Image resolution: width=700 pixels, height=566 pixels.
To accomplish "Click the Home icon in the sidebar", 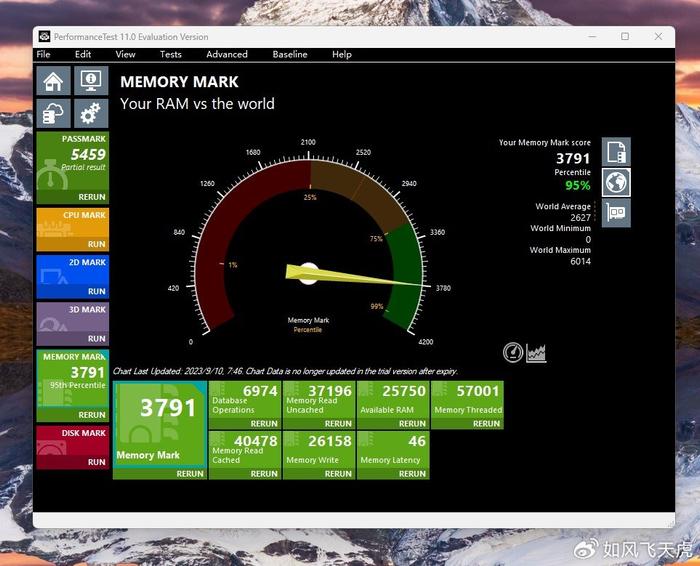I will pos(54,81).
